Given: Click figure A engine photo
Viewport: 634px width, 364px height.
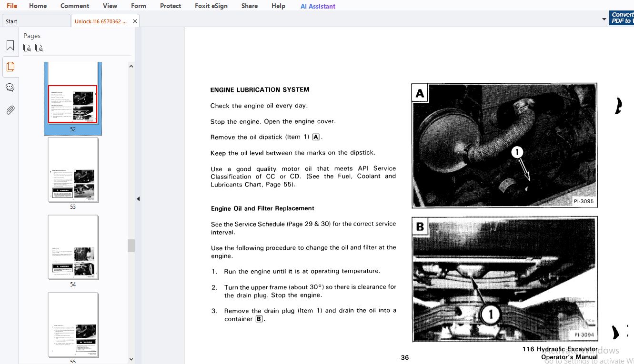Looking at the screenshot, I should [504, 146].
